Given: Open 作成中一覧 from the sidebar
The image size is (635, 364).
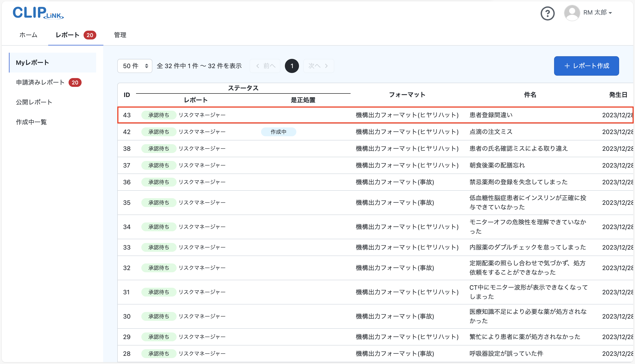Looking at the screenshot, I should point(31,122).
